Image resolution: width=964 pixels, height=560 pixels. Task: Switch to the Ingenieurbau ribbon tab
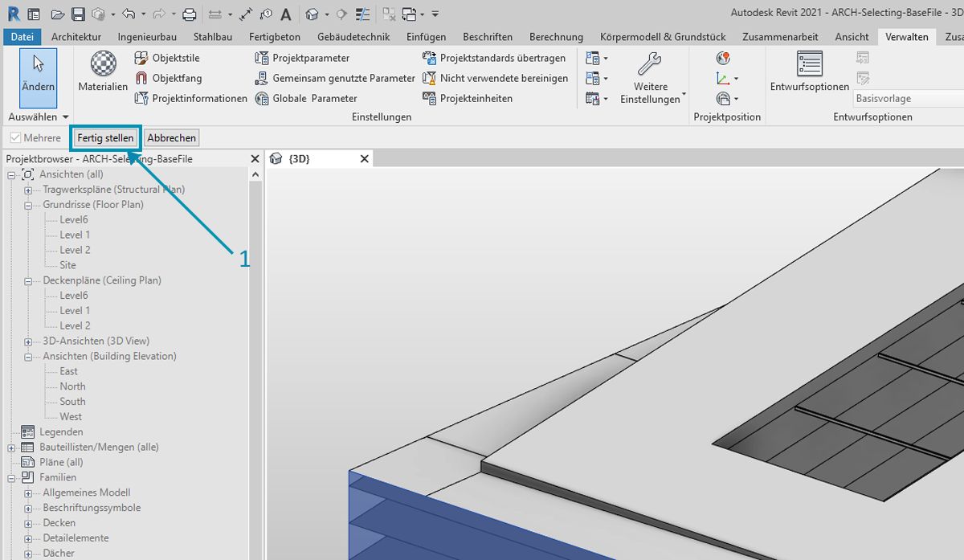click(147, 37)
